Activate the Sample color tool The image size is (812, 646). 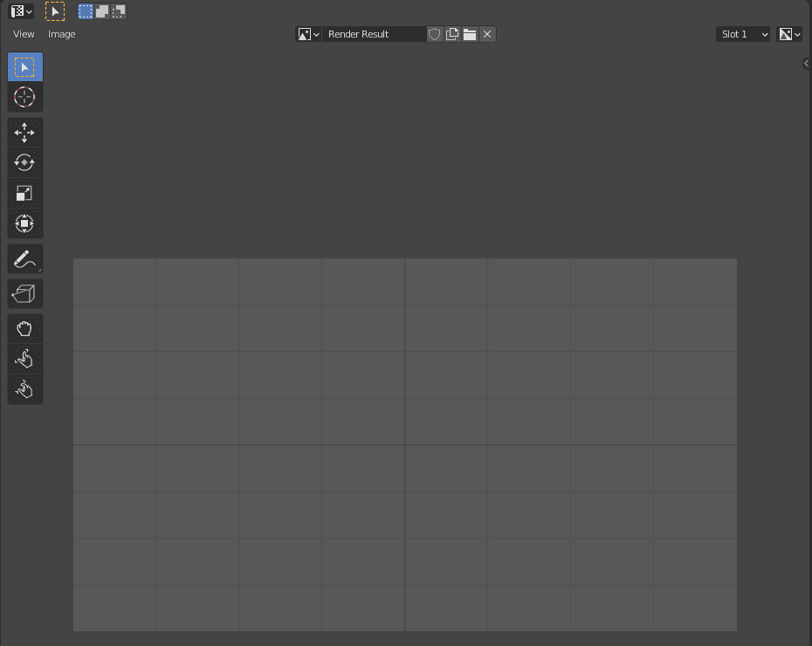tap(24, 293)
